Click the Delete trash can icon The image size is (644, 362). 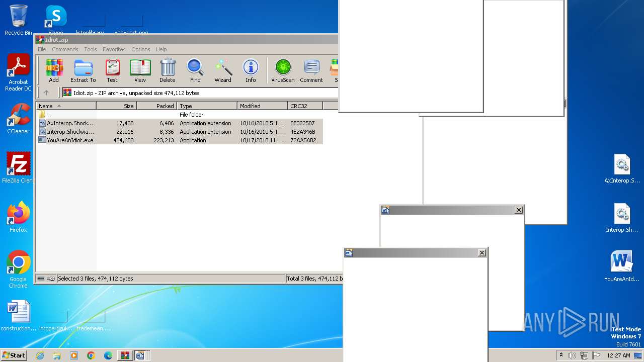pos(168,70)
